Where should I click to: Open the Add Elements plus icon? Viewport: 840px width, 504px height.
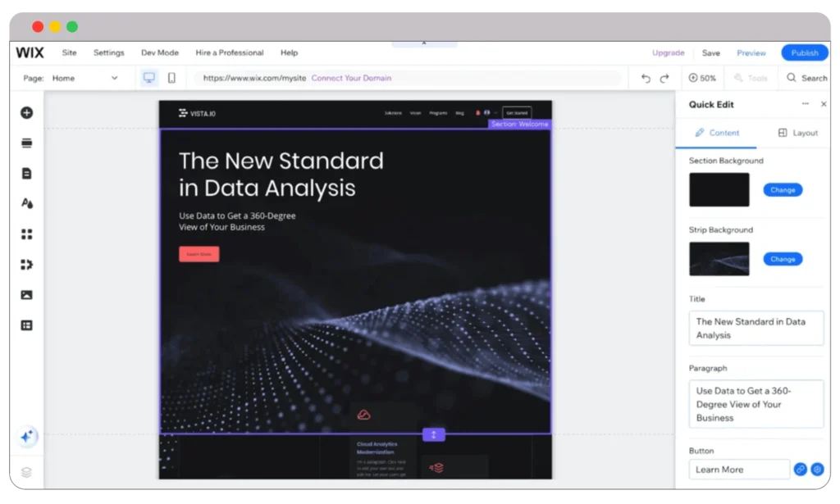(26, 113)
